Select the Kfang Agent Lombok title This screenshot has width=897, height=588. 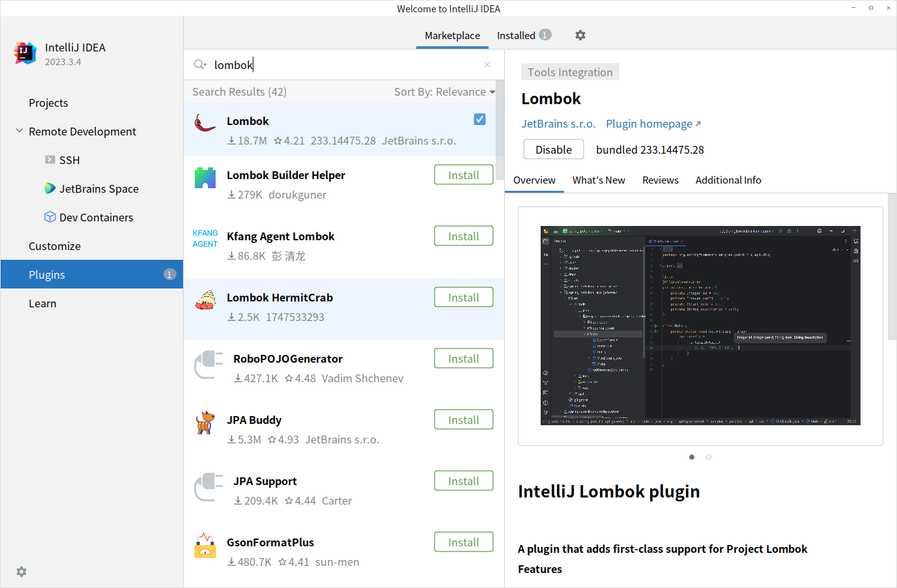click(281, 236)
